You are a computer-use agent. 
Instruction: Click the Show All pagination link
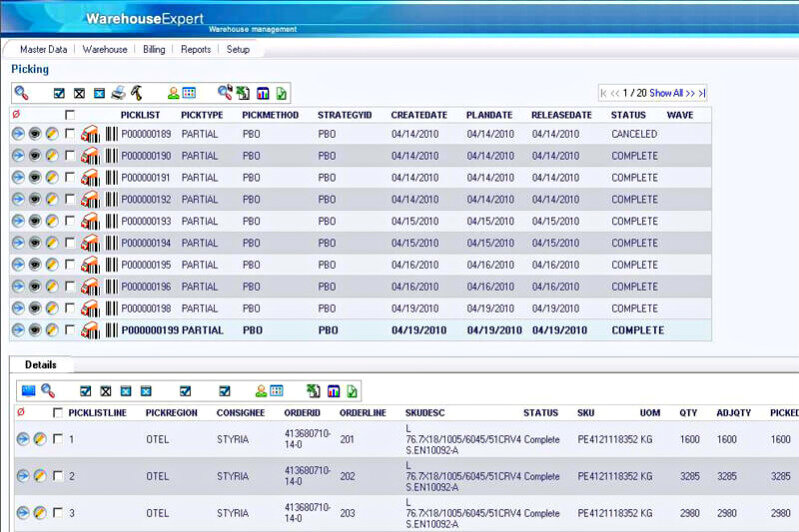pos(665,93)
